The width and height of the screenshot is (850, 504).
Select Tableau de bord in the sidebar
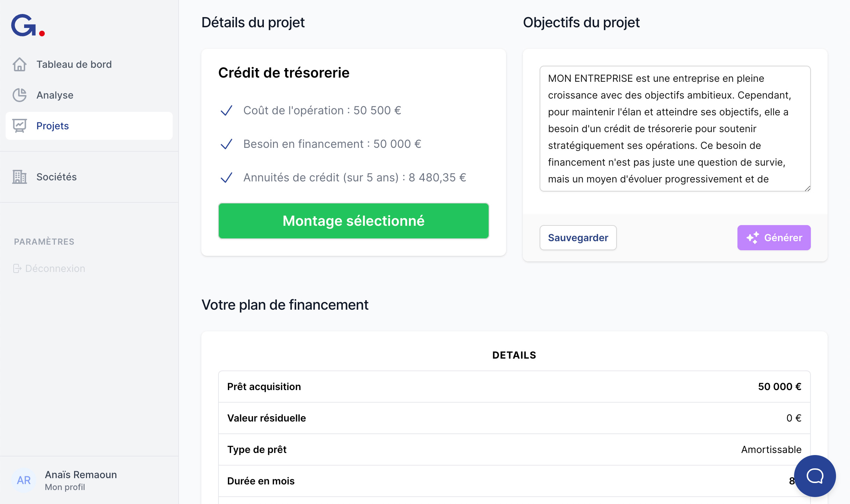74,64
